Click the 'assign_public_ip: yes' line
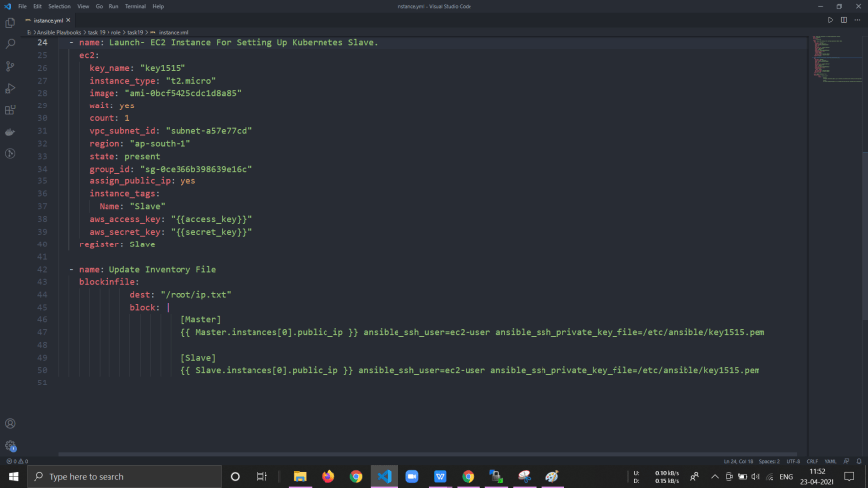The height and width of the screenshot is (488, 868). (x=142, y=181)
